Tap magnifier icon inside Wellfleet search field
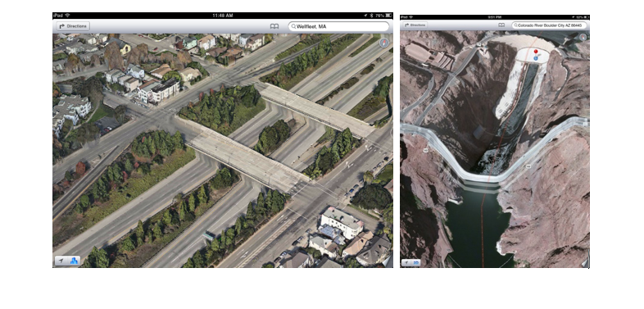 tap(293, 26)
